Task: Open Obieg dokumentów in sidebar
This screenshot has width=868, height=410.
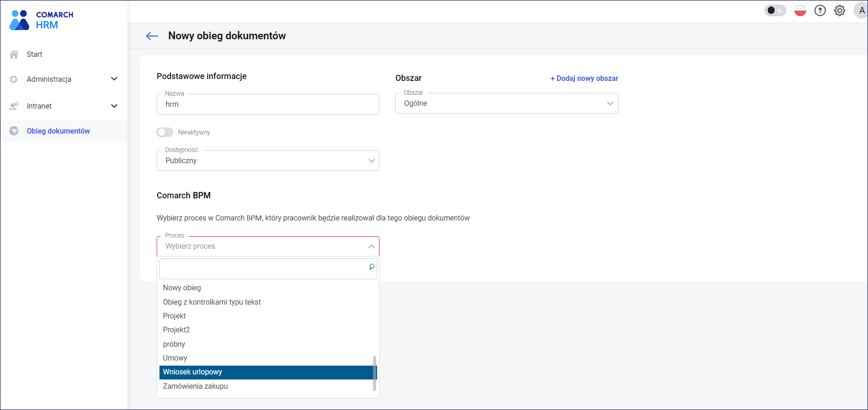Action: coord(58,131)
